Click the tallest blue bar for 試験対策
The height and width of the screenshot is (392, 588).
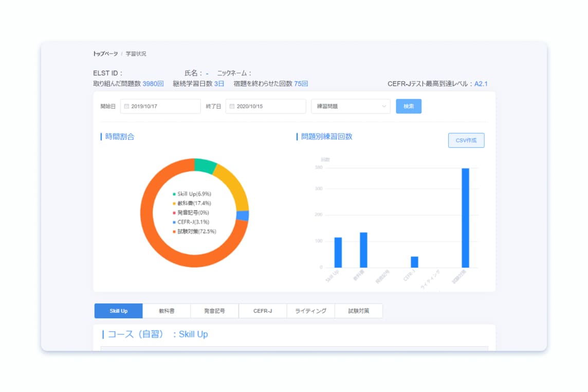[465, 218]
